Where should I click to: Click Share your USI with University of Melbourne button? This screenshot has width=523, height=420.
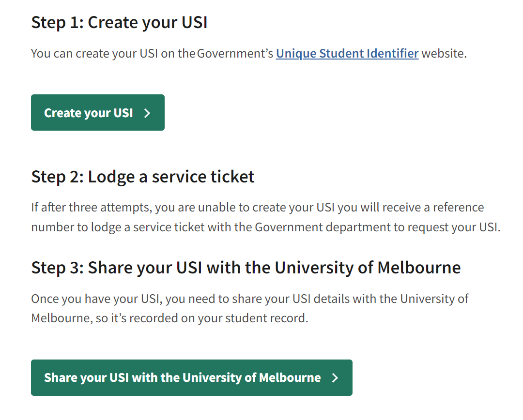192,377
